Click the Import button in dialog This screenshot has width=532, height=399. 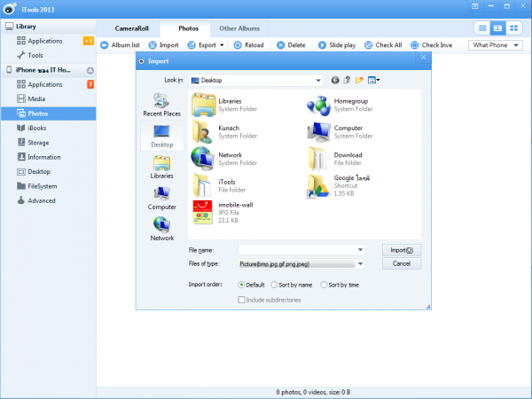tap(401, 250)
